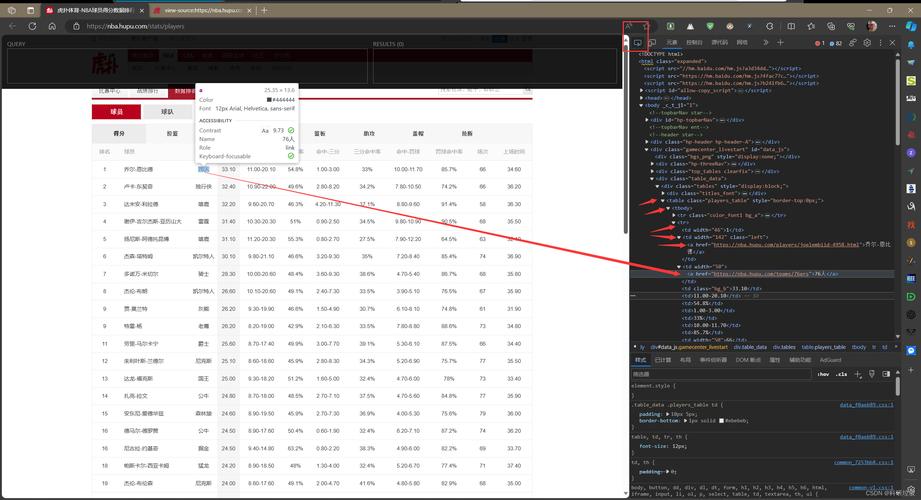921x500 pixels.
Task: Go back in the browser
Action: coord(12,26)
